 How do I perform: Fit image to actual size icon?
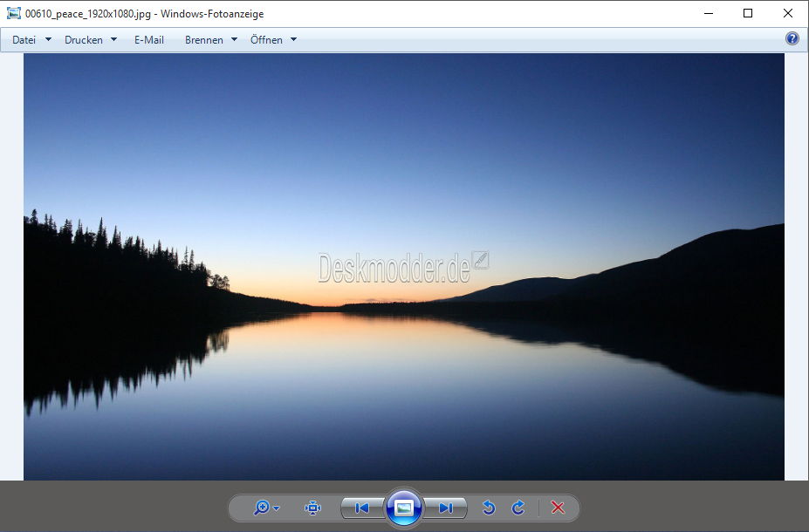point(312,508)
